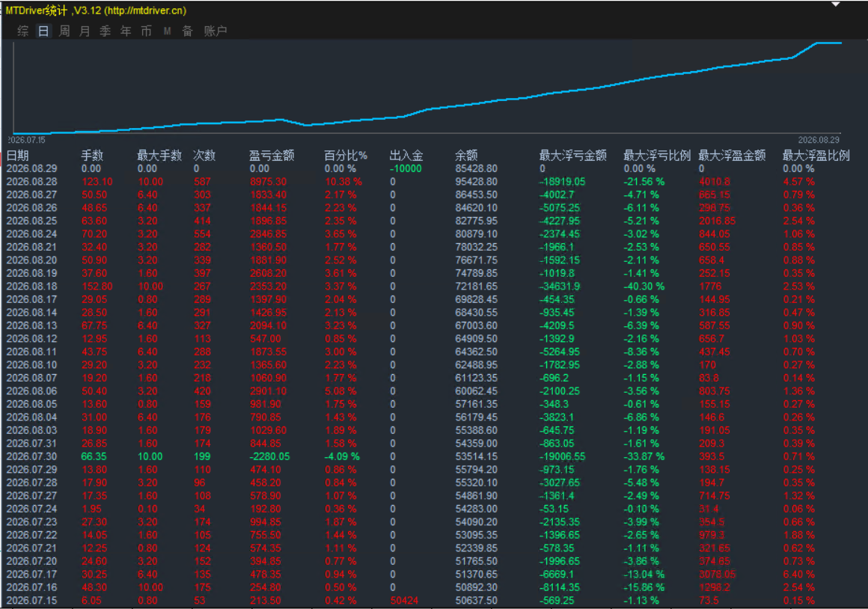Click lots value 12.95
The image size is (868, 609).
[x=94, y=339]
